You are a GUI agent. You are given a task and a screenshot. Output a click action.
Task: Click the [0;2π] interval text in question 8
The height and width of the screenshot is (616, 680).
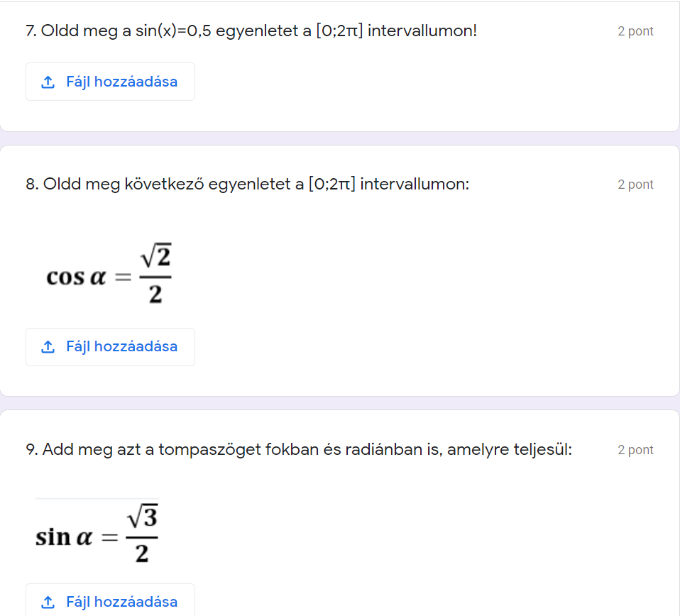tap(331, 185)
